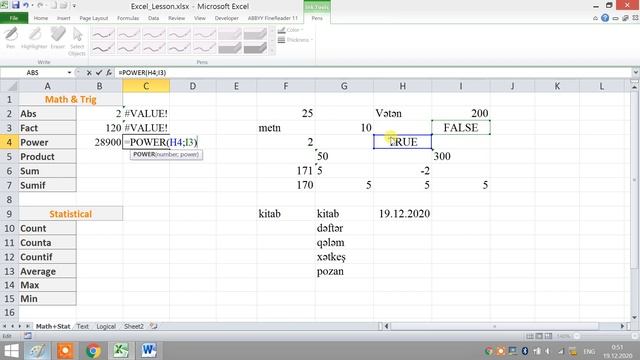
Task: Click inside the formula bar input
Action: (373, 73)
